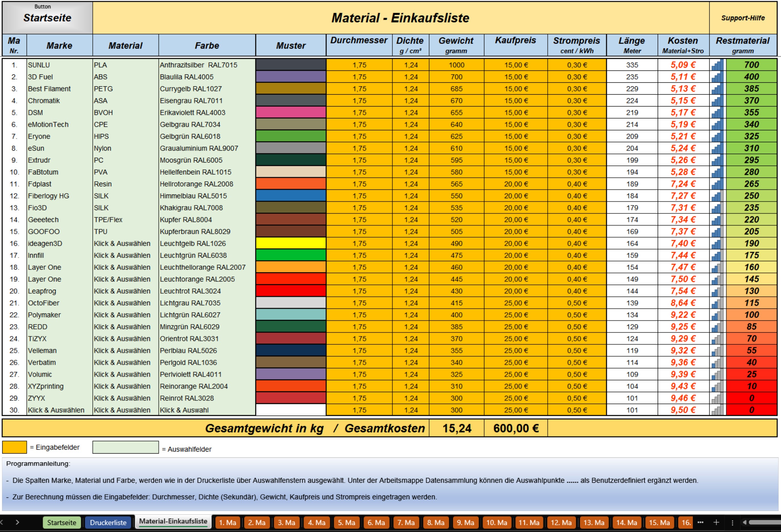The width and height of the screenshot is (781, 532).
Task: Click the Startseite button
Action: click(47, 18)
